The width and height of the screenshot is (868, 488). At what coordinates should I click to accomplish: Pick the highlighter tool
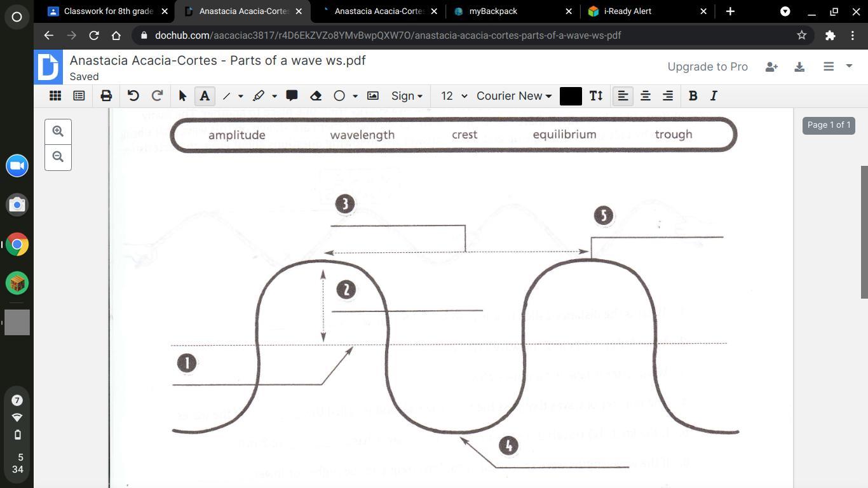click(259, 96)
